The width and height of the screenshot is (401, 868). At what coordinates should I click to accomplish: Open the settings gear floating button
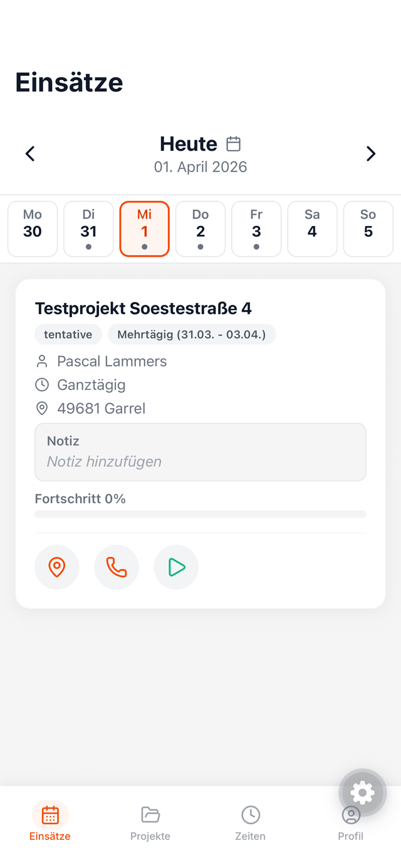(x=362, y=792)
